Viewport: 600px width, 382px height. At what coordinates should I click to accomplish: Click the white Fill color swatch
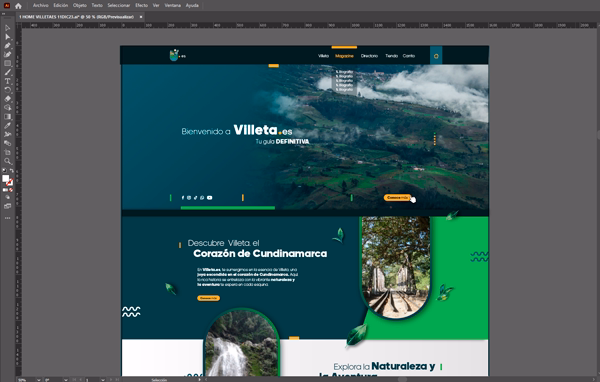pyautogui.click(x=5, y=178)
